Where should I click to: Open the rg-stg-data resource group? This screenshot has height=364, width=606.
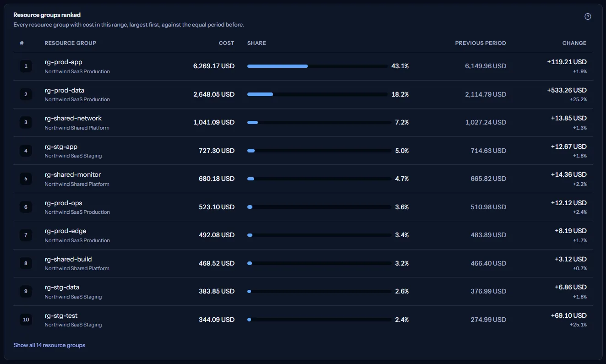click(62, 288)
